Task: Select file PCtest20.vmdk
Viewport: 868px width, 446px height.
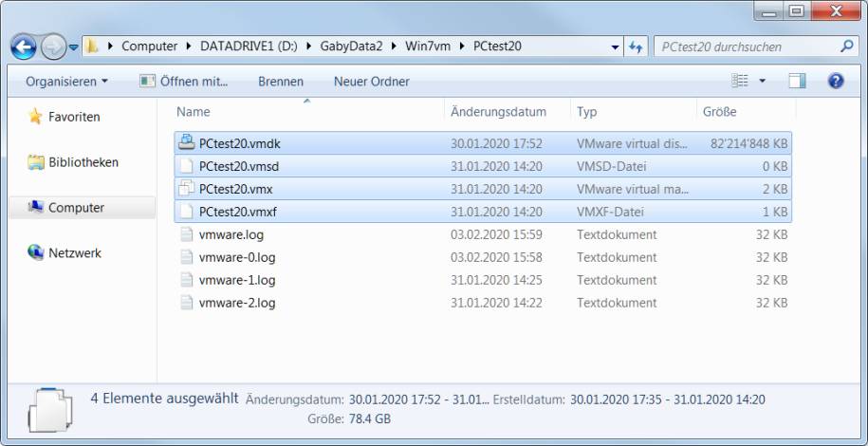Action: [483, 143]
